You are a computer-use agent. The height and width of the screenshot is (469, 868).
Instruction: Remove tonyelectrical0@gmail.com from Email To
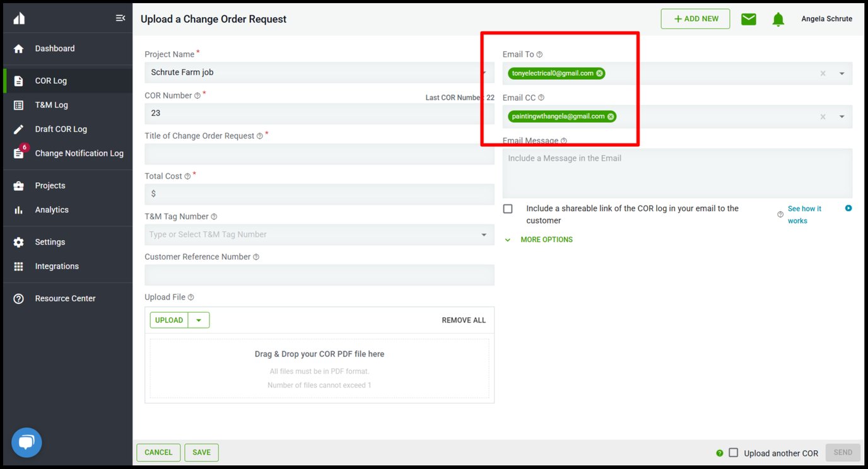599,73
